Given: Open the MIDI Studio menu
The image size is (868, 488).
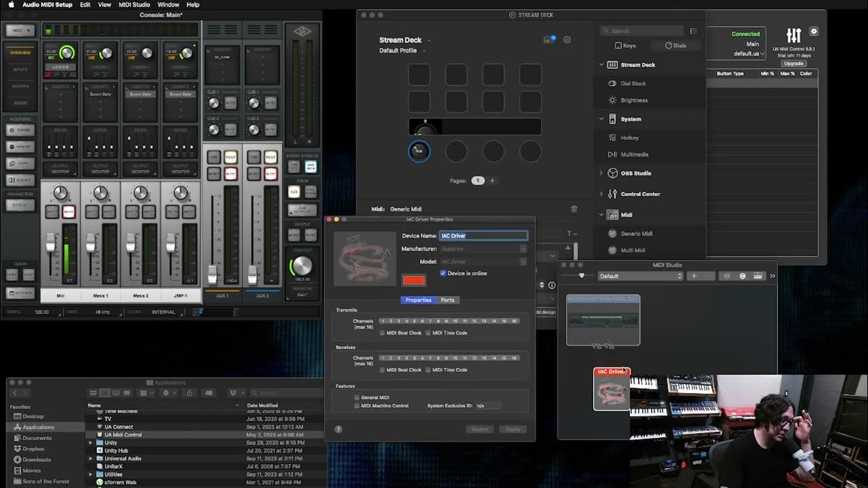Looking at the screenshot, I should [x=134, y=5].
